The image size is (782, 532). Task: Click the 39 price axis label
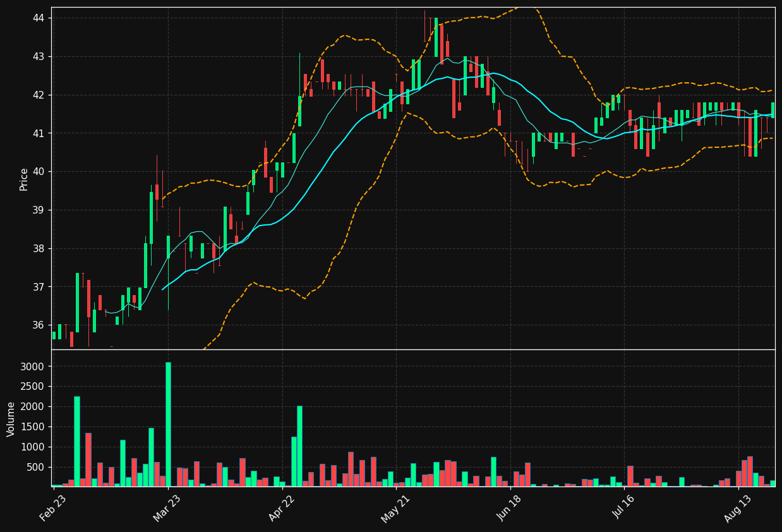click(39, 210)
